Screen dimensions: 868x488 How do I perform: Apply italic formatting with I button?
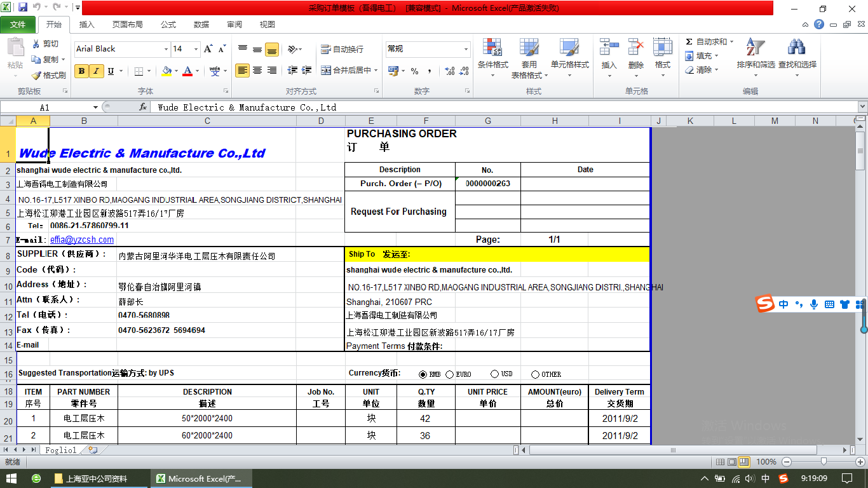coord(96,71)
